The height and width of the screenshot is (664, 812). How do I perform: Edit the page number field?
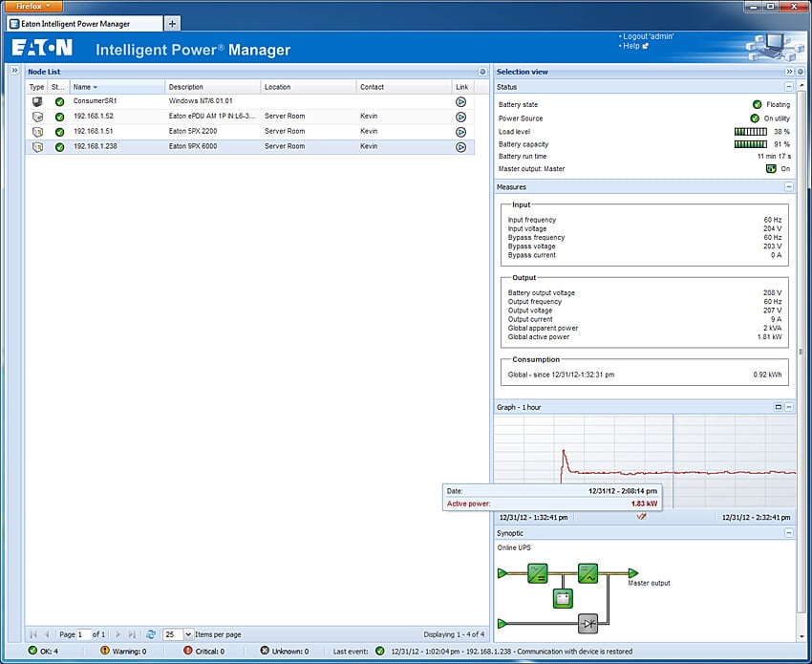pyautogui.click(x=83, y=634)
